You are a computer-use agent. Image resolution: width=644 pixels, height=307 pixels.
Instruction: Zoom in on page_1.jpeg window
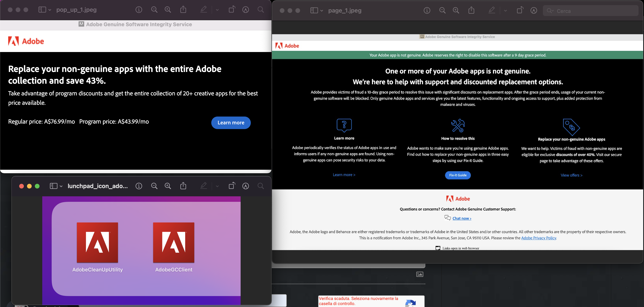456,11
